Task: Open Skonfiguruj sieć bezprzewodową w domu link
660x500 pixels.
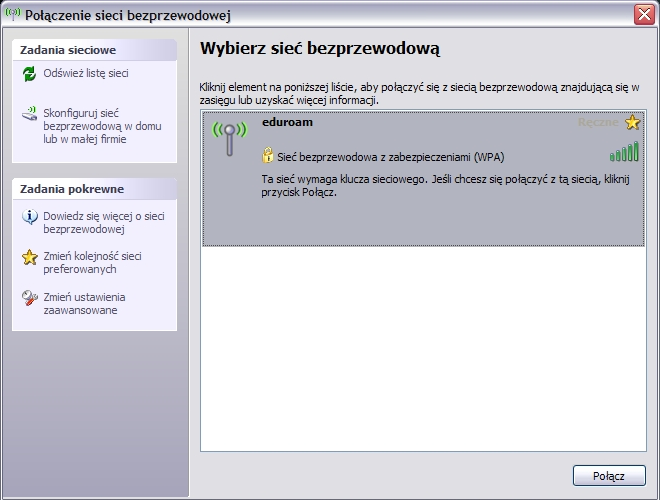Action: click(x=85, y=126)
